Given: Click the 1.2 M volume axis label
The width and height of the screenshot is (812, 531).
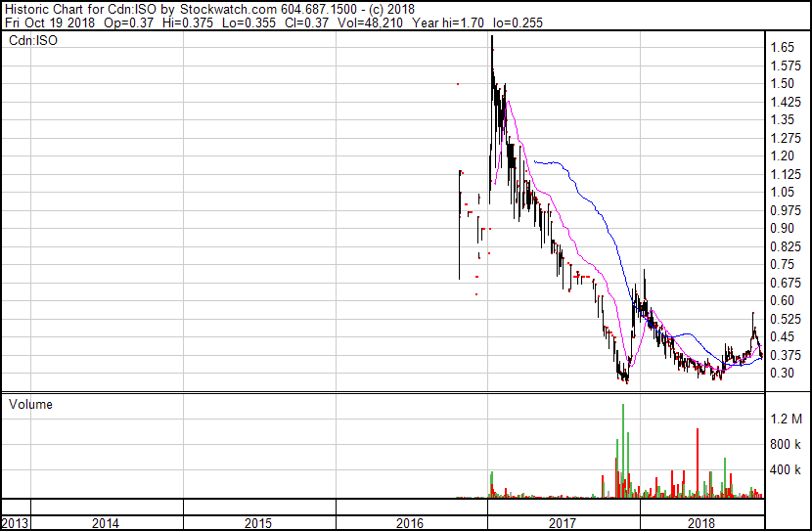Looking at the screenshot, I should pos(785,420).
